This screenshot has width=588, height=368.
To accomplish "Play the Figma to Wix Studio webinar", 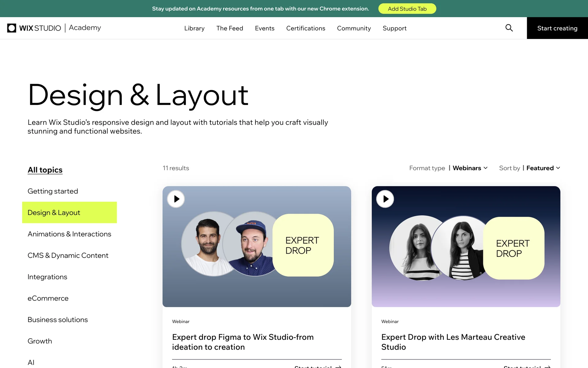I will pyautogui.click(x=176, y=199).
